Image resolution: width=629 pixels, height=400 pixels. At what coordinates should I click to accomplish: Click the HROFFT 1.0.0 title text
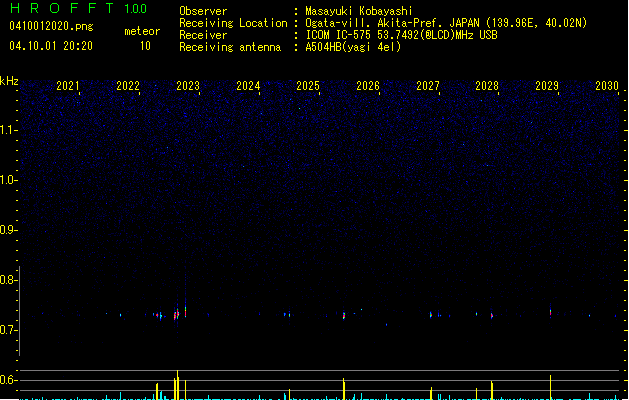[79, 8]
